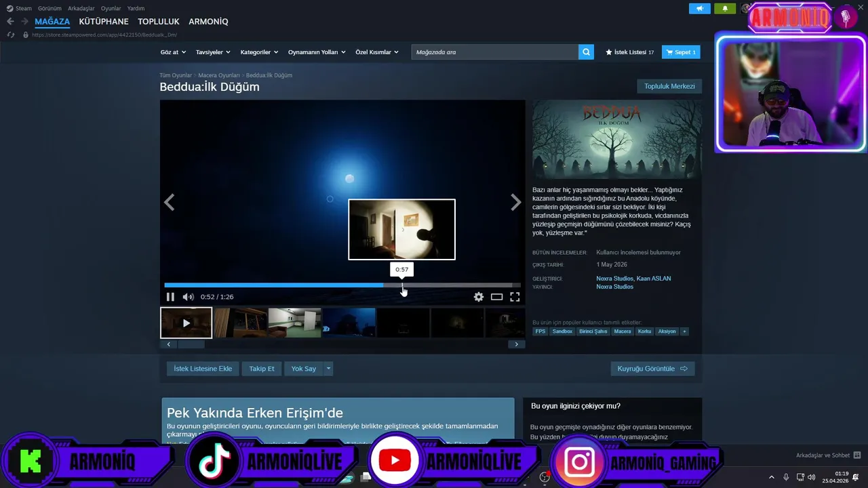The image size is (868, 488).
Task: Select the trailer video thumbnail
Action: pyautogui.click(x=186, y=323)
